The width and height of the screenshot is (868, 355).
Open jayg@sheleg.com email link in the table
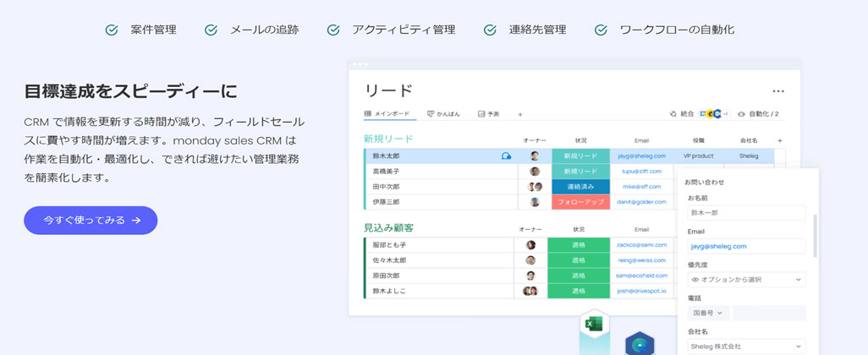coord(641,156)
